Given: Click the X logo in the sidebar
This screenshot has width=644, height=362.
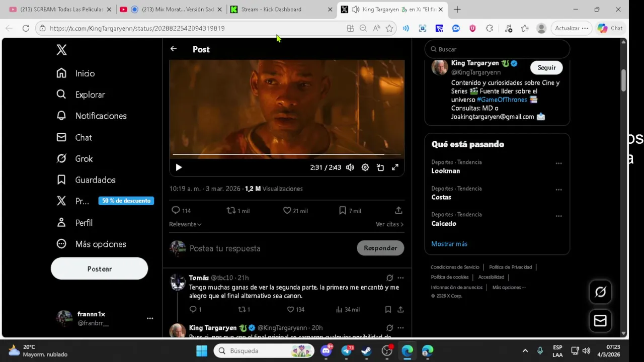Looking at the screenshot, I should 61,50.
